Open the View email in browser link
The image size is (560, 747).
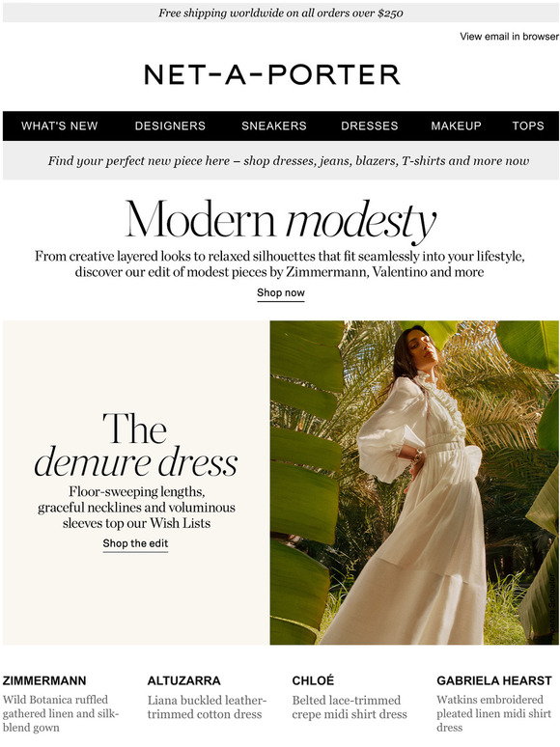509,37
